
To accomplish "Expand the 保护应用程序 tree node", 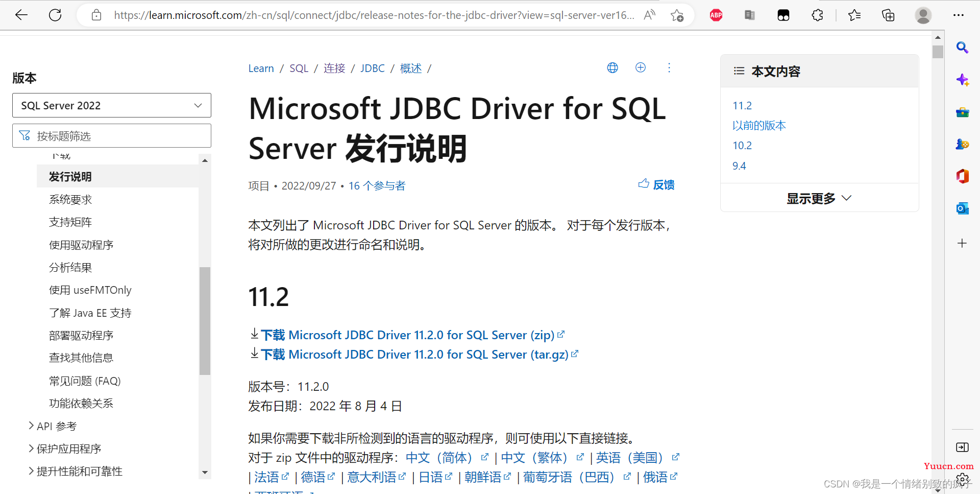I will pos(31,448).
